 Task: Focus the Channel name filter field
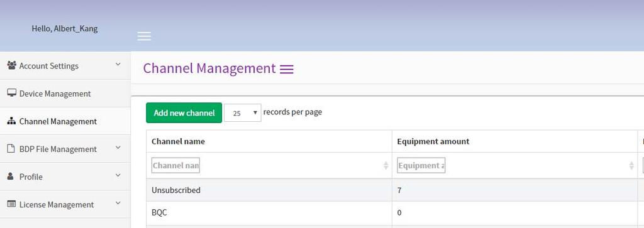coord(176,166)
